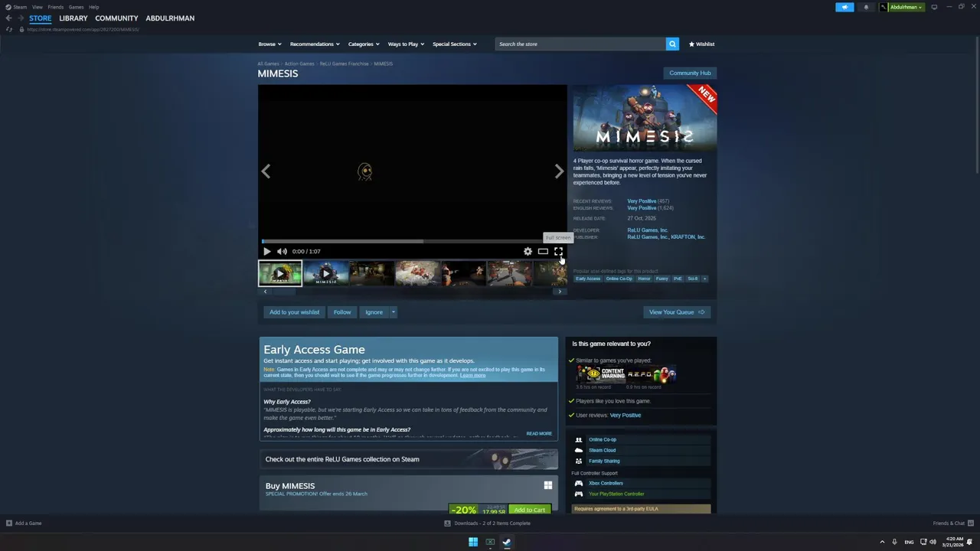Open the Help menu
980x551 pixels.
[93, 7]
